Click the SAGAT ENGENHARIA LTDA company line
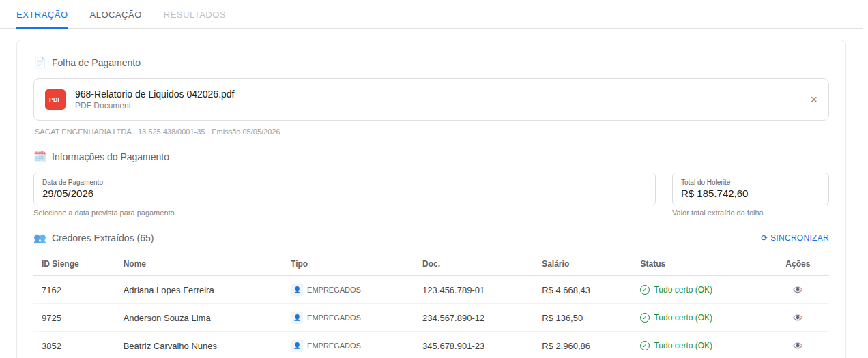The width and height of the screenshot is (868, 358). (158, 132)
